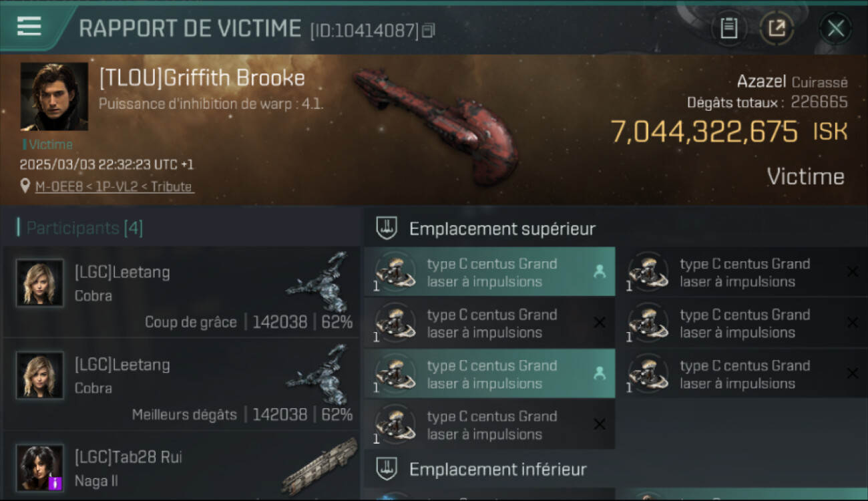The image size is (868, 501).
Task: Select Leetang's portrait in Coup de grâce row
Action: coord(40,283)
